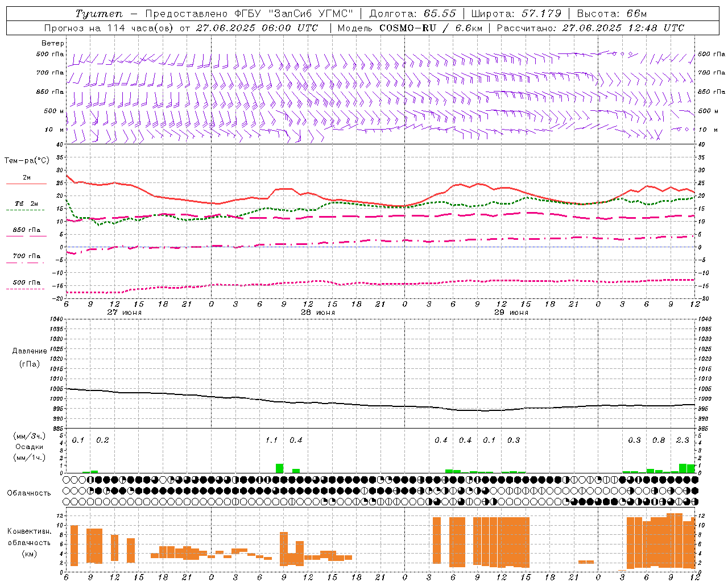Click the "Широта: 57.179" header field
The height and width of the screenshot is (582, 728).
coord(516,14)
